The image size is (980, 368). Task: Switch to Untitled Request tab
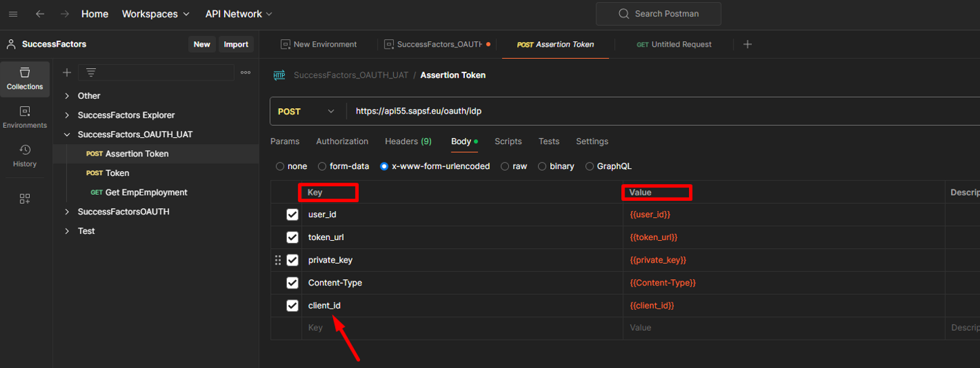coord(674,44)
